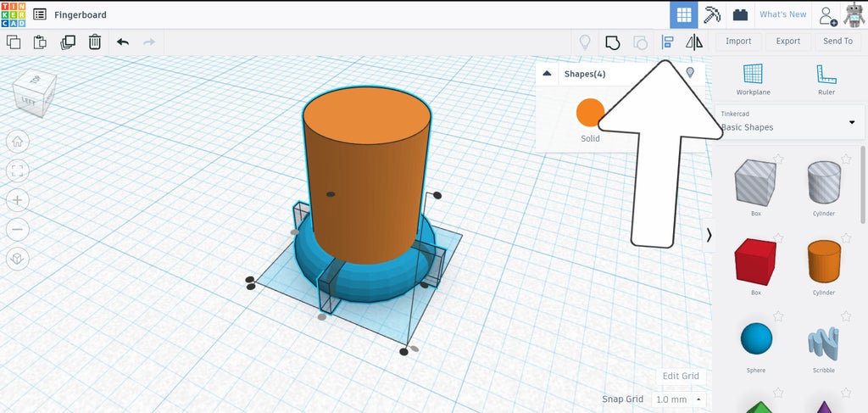Click Home view button
The image size is (868, 413).
[17, 142]
